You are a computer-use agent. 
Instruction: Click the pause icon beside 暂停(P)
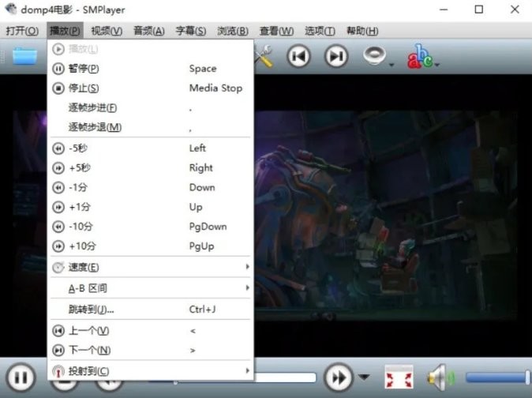pos(58,69)
